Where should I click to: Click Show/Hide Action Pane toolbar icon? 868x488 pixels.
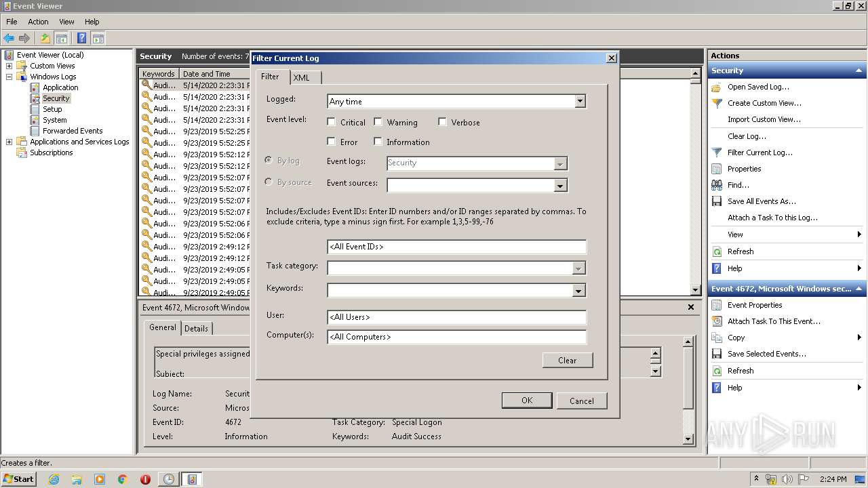[98, 39]
